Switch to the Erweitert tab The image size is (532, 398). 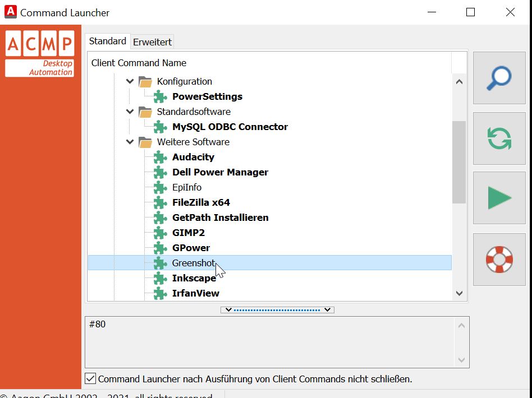point(152,42)
